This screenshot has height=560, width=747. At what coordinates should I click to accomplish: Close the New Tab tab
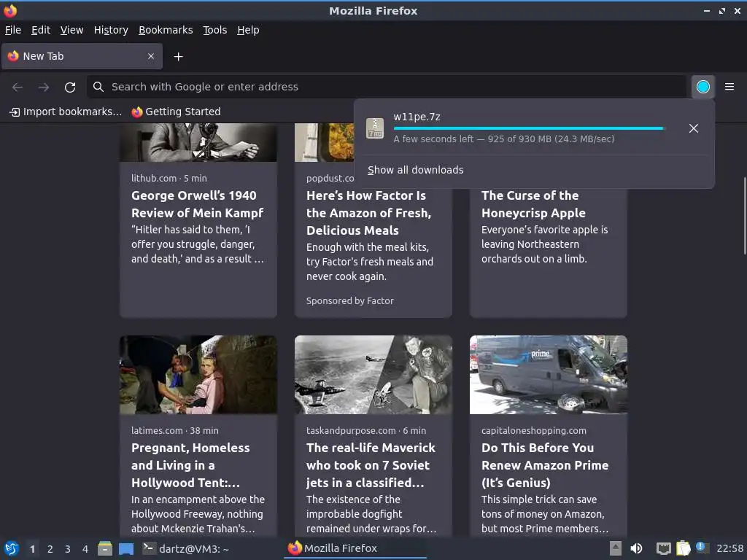click(150, 56)
